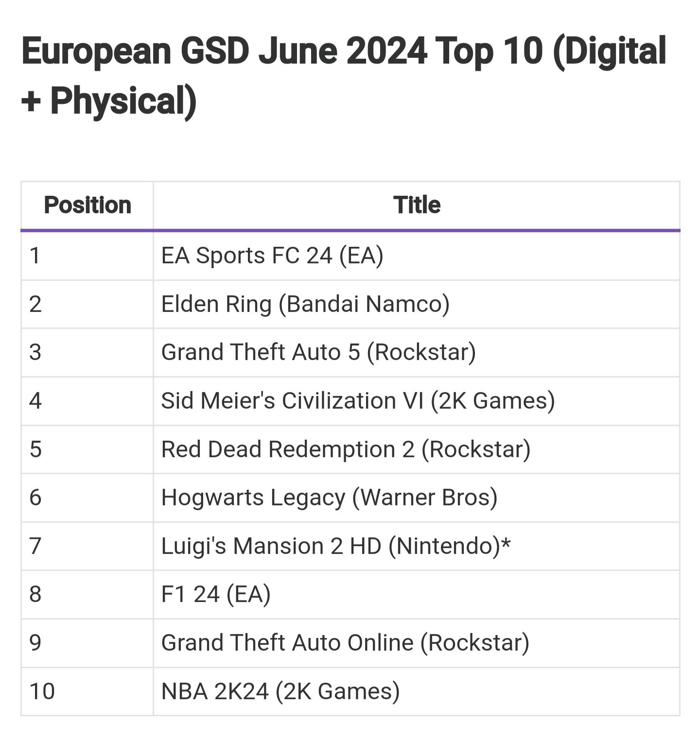Select the Title column header

point(417,205)
